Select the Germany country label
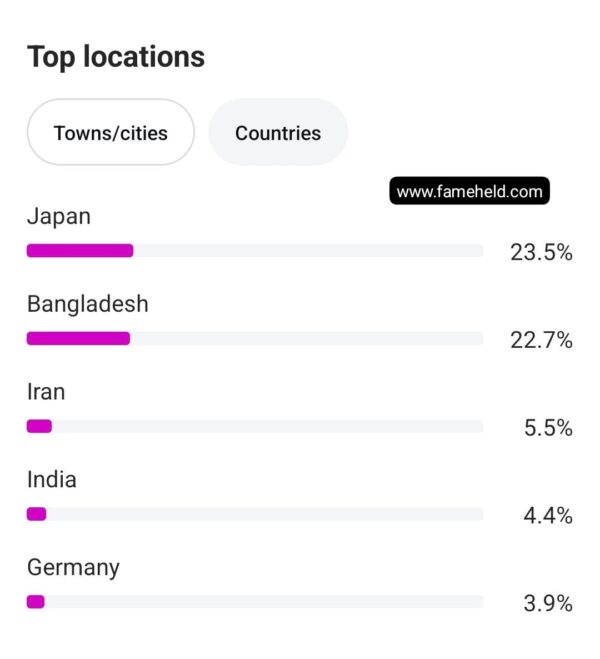Screen dimensions: 600x659 coord(74,568)
